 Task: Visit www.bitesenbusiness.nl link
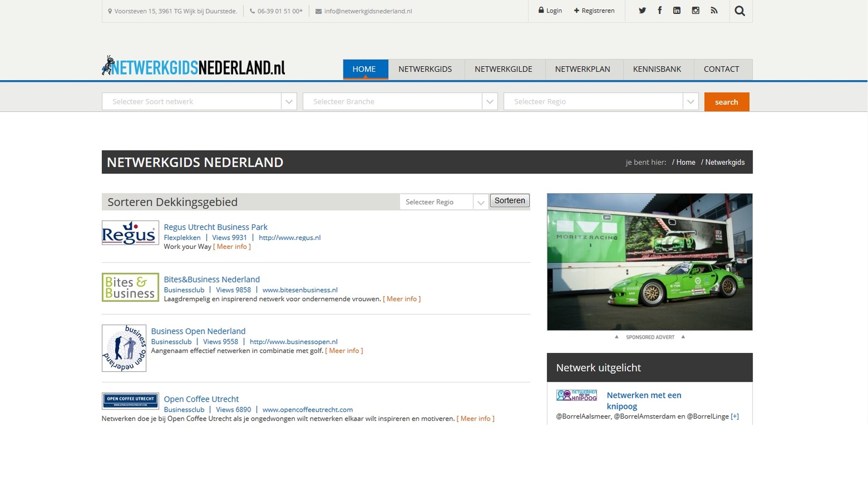click(x=300, y=290)
